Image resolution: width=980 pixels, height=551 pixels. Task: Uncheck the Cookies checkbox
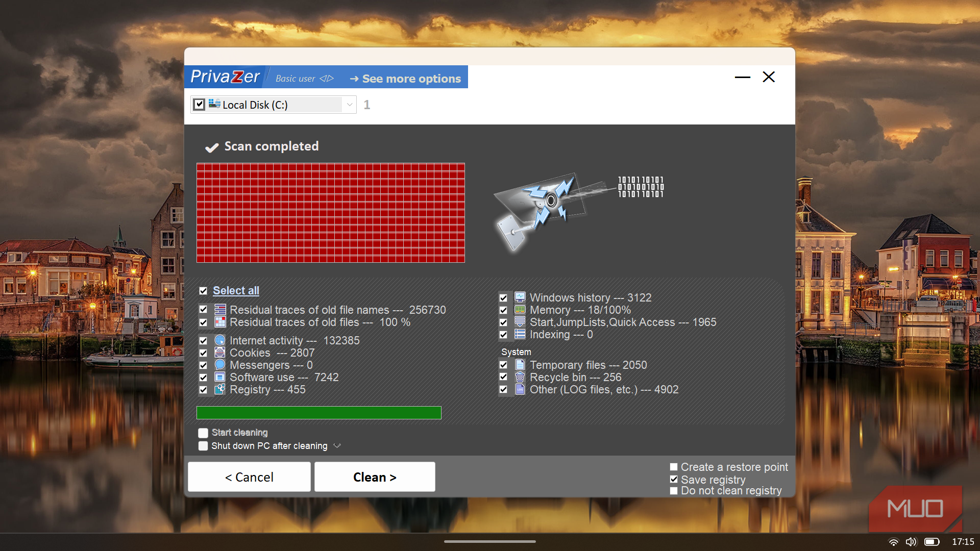203,353
